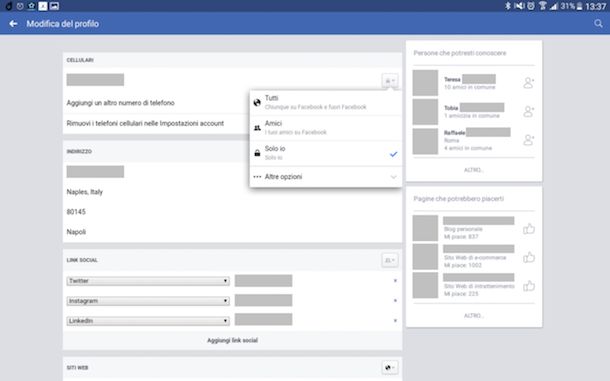Image resolution: width=610 pixels, height=381 pixels.
Task: Click ALTRO under Persone che potresti conoscere
Action: 473,170
